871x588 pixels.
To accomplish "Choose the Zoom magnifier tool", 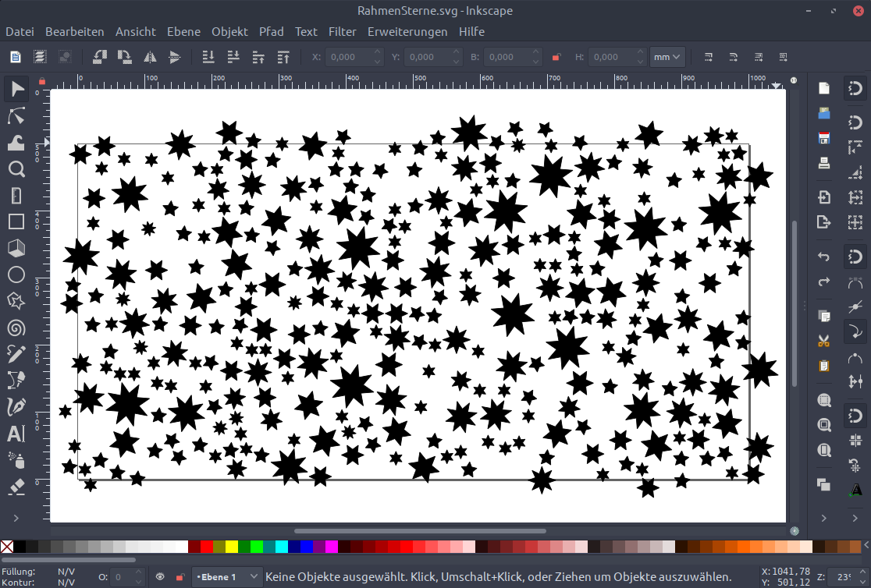I will [x=16, y=168].
